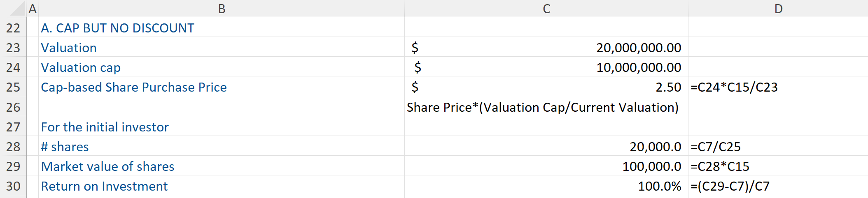Select column A header
The width and height of the screenshot is (868, 198).
coord(33,9)
